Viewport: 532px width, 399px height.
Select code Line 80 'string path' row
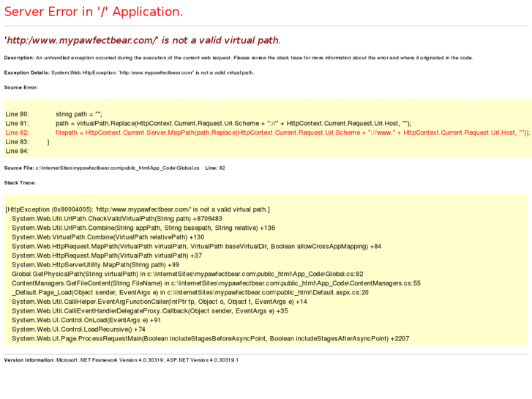[x=53, y=114]
